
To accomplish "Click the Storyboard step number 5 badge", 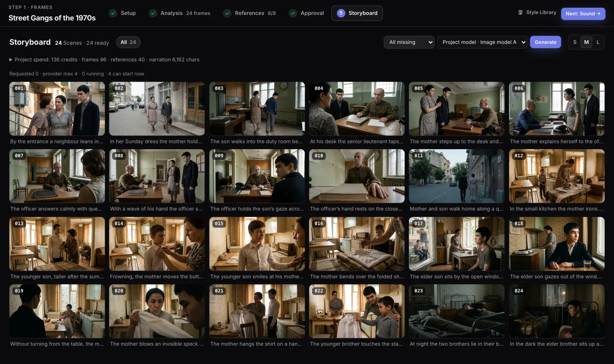I will point(341,13).
